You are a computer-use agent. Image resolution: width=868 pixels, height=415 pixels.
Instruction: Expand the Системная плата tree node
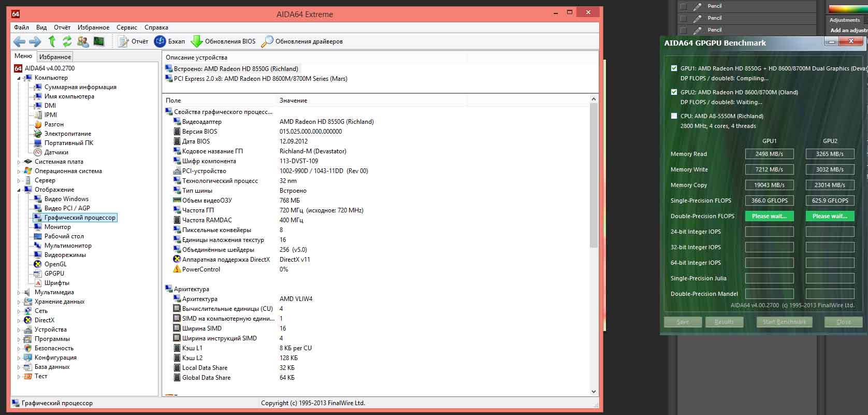point(19,162)
